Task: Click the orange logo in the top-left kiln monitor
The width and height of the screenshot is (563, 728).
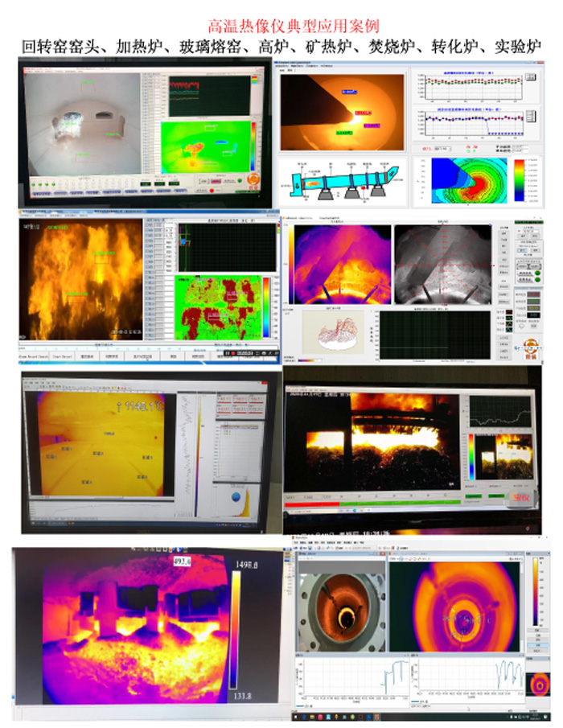Action: tap(254, 180)
